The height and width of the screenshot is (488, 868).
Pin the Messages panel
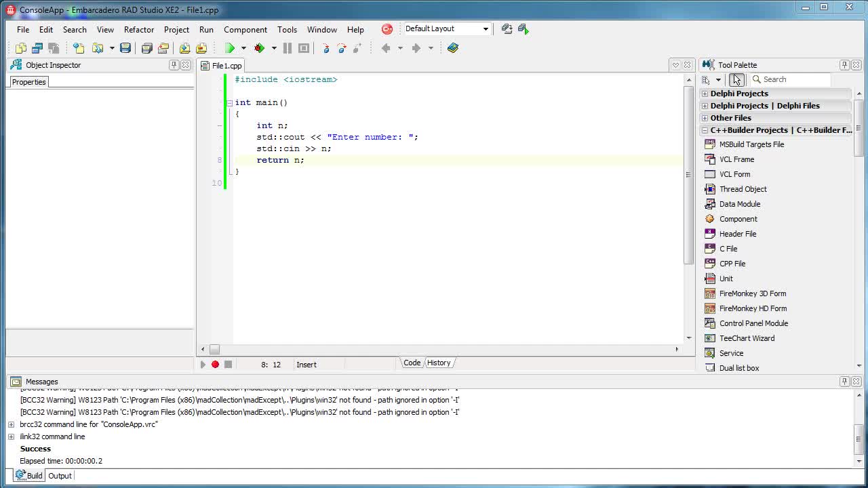click(844, 382)
